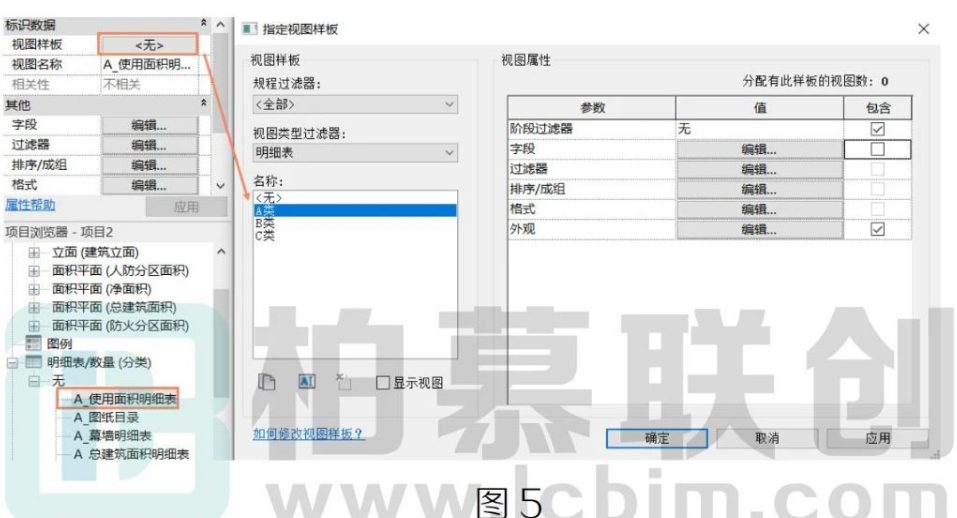Screen dimensions: 957x518
Task: Click the 明细表/数量 schedule icon
Action: point(33,362)
